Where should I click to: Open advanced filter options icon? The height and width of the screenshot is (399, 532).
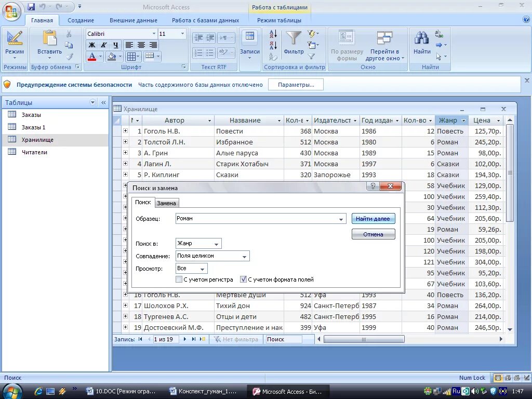click(x=313, y=45)
